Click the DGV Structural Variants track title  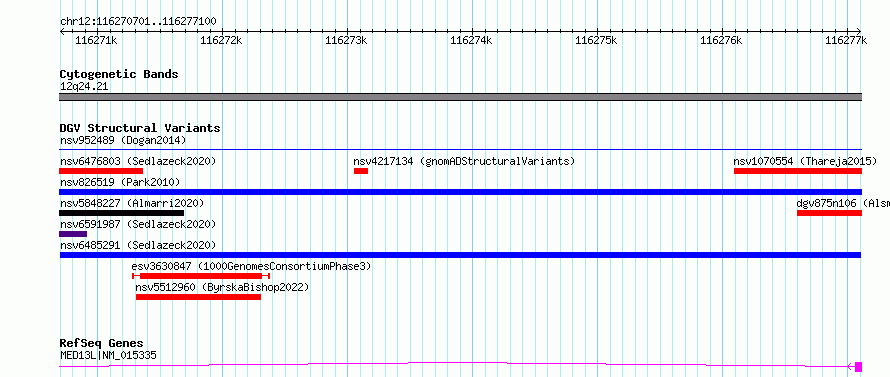click(x=140, y=128)
